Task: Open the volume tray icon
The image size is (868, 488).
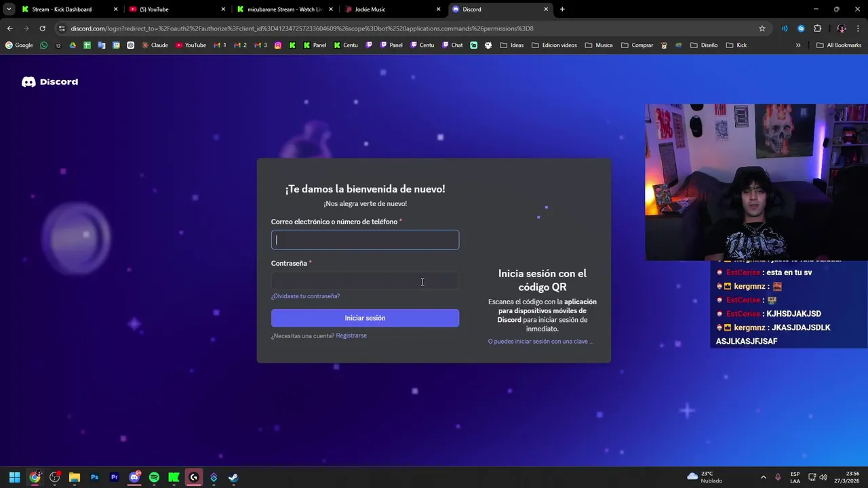Action: tap(823, 477)
